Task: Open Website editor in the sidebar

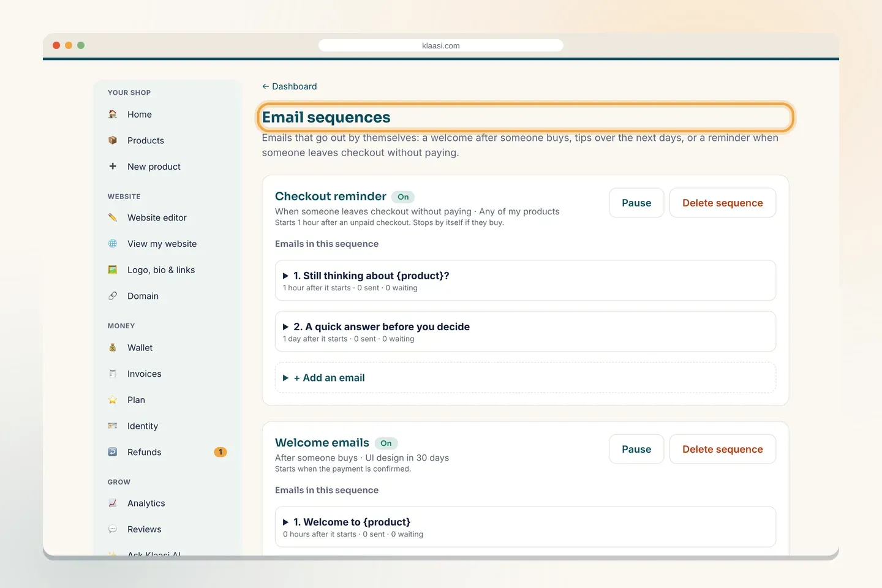Action: 168,217
